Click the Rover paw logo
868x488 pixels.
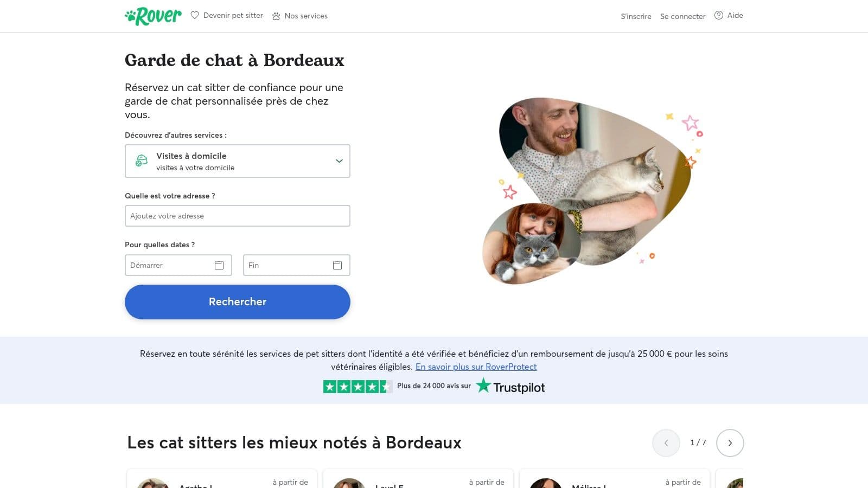130,16
